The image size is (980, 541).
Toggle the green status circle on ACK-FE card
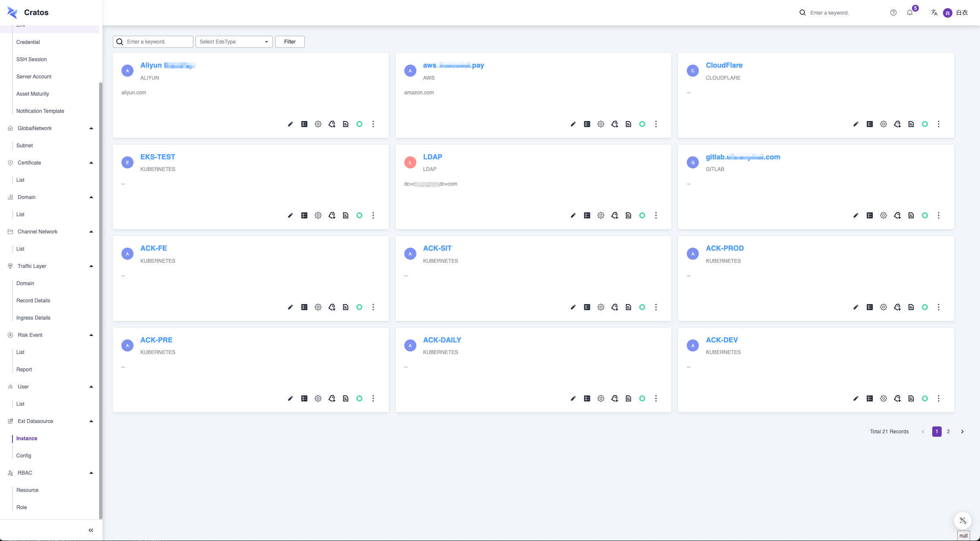pyautogui.click(x=359, y=307)
